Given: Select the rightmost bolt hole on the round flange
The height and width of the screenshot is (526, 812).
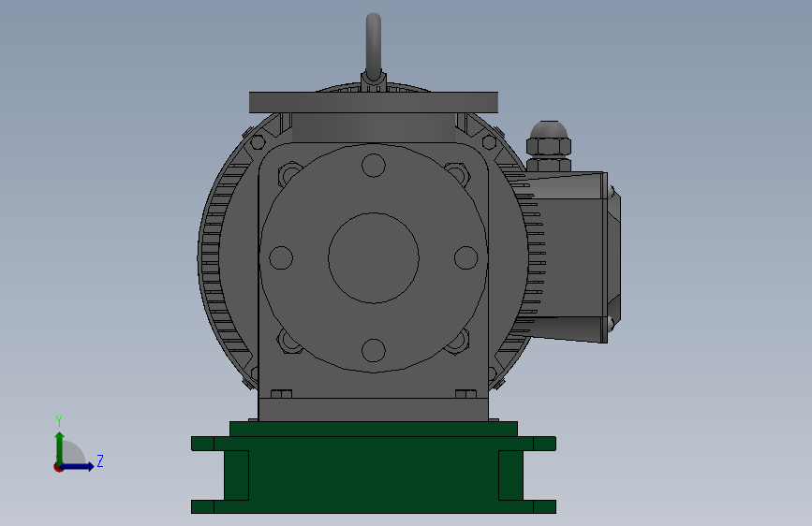Looking at the screenshot, I should tap(466, 257).
